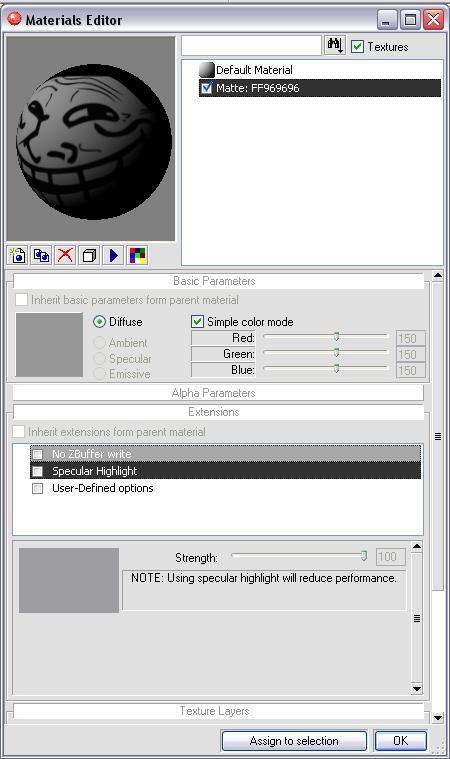Click the material search text field

coord(251,46)
